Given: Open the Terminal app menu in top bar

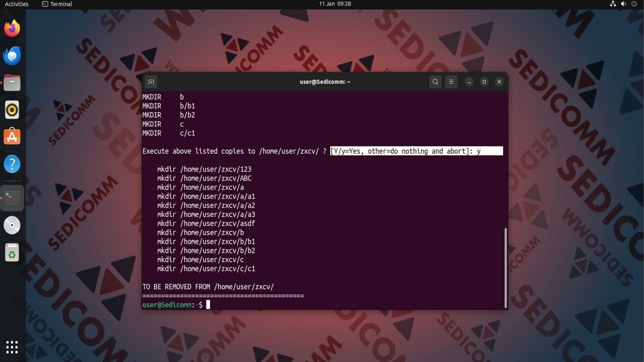Looking at the screenshot, I should pyautogui.click(x=57, y=4).
